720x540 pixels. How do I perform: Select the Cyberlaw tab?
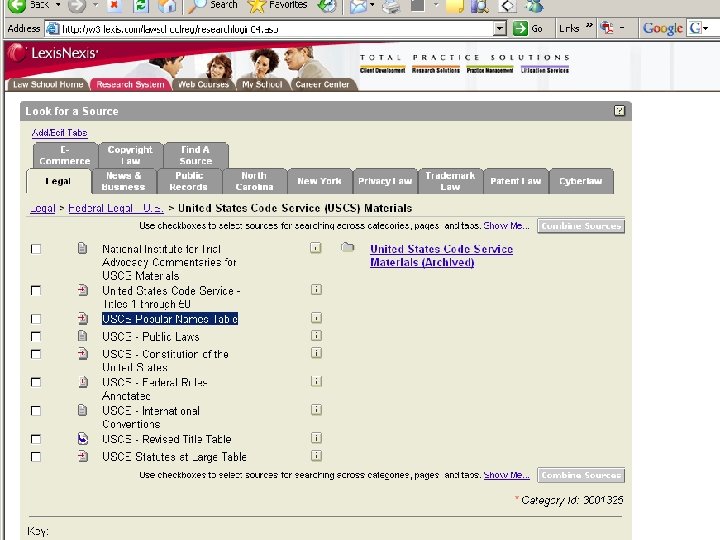[x=581, y=181]
